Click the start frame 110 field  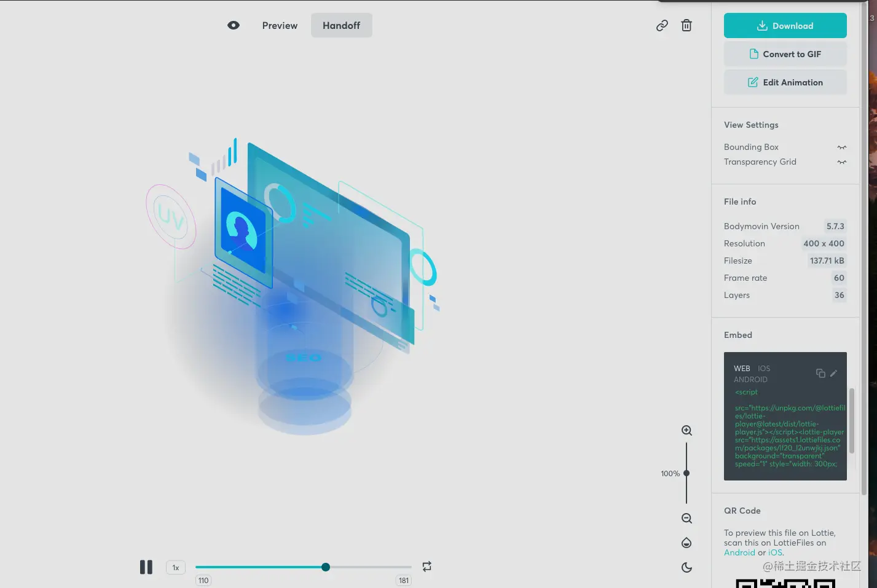(x=203, y=581)
